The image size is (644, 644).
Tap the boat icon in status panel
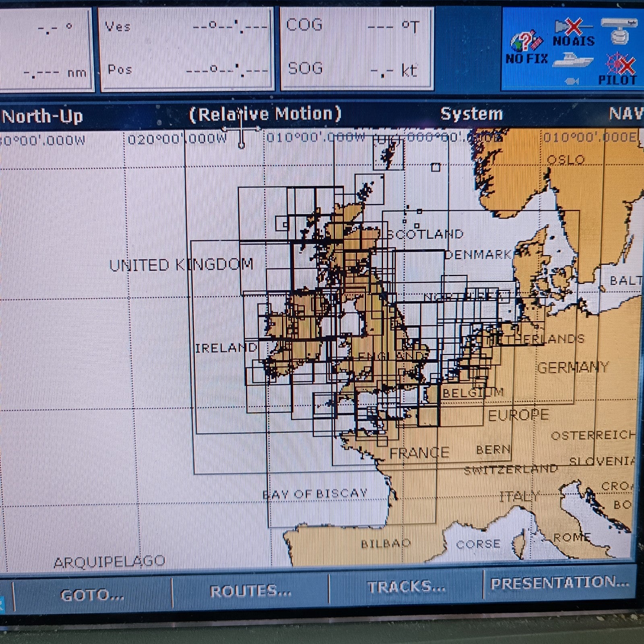(572, 60)
